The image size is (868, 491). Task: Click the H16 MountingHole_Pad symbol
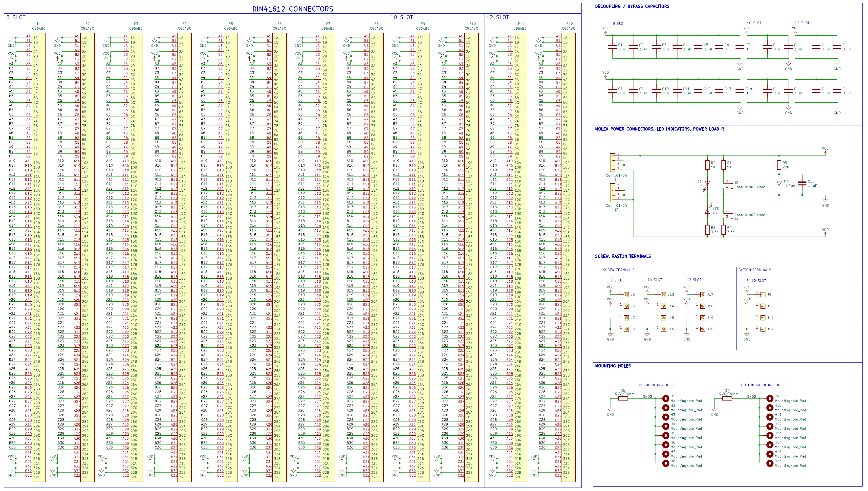pyautogui.click(x=770, y=463)
